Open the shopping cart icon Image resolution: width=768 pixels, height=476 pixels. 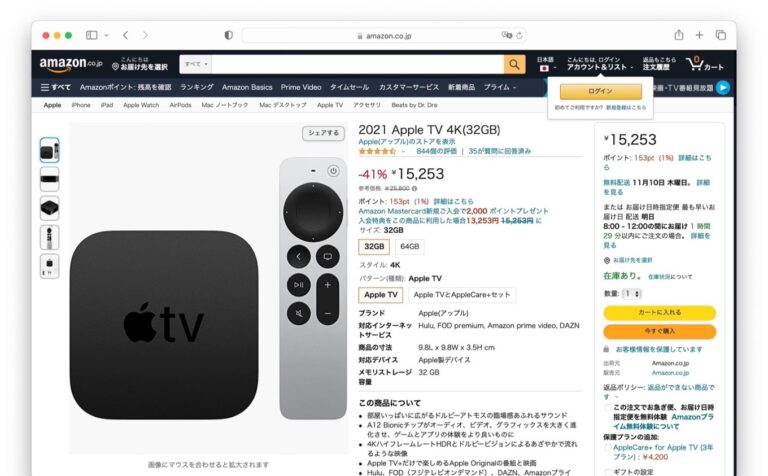pyautogui.click(x=704, y=64)
